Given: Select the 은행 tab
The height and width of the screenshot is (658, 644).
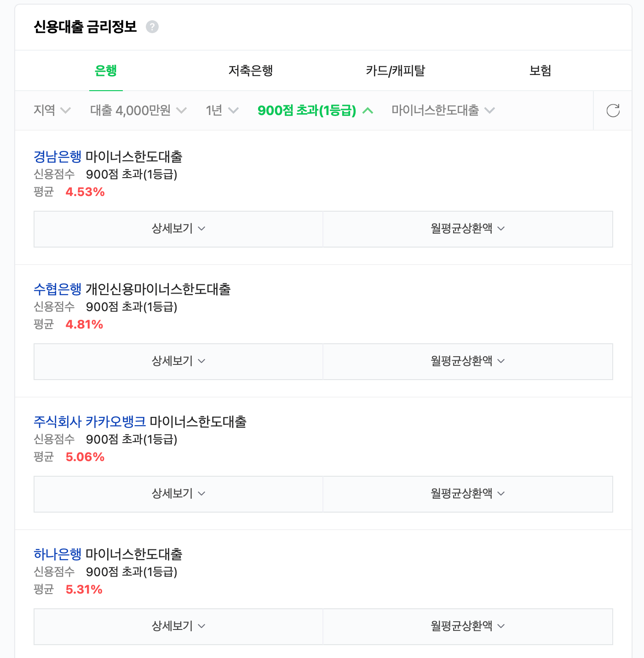Looking at the screenshot, I should point(106,70).
